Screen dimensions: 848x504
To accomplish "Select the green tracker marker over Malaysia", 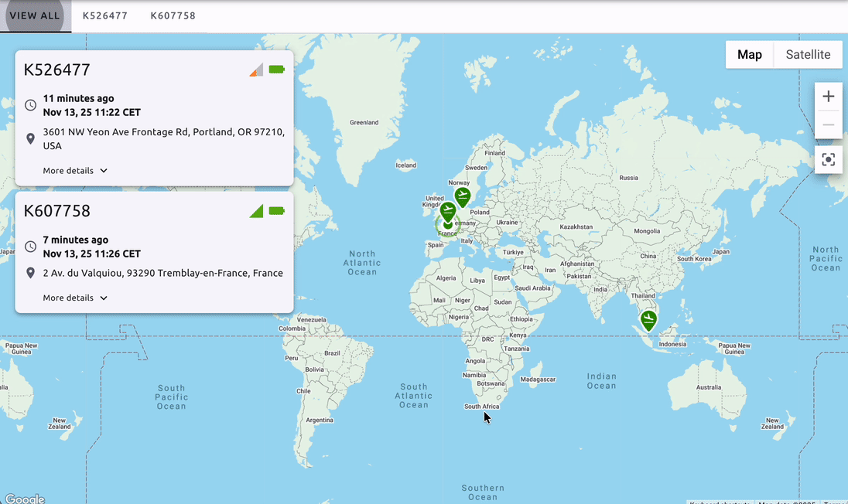I will [x=648, y=319].
